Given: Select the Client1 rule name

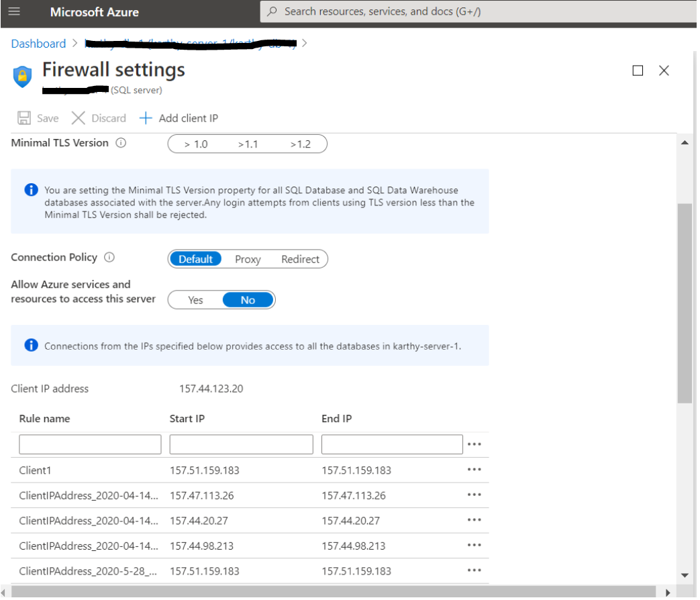Looking at the screenshot, I should (x=36, y=470).
